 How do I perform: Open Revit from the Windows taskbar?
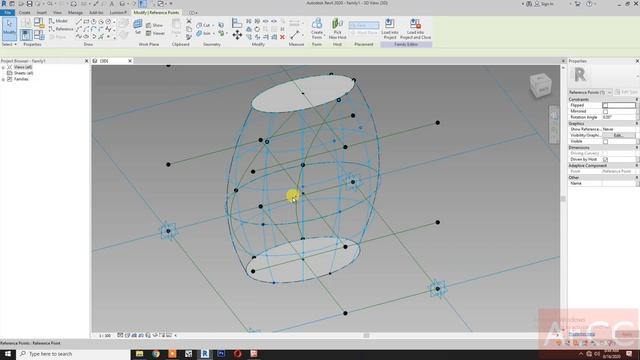(x=204, y=353)
